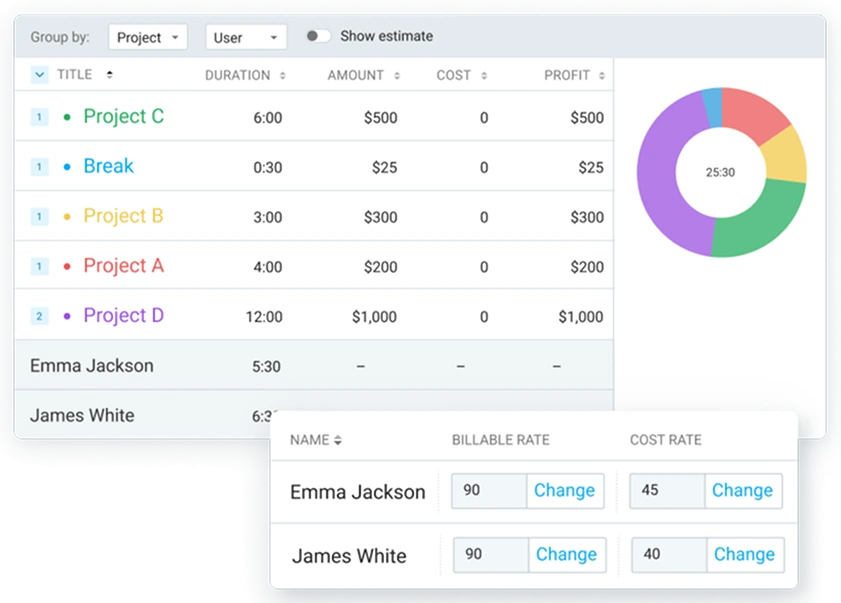Open the Project C link
Screen dimensions: 841x603
coord(124,116)
